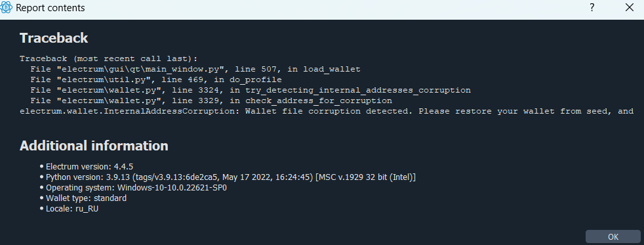Close the Report contents dialog
This screenshot has width=644, height=245.
click(x=629, y=7)
